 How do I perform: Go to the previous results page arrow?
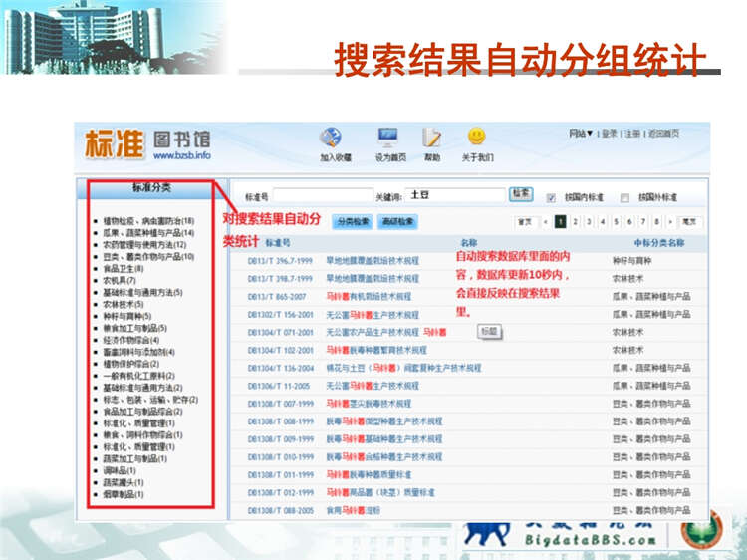pyautogui.click(x=546, y=222)
